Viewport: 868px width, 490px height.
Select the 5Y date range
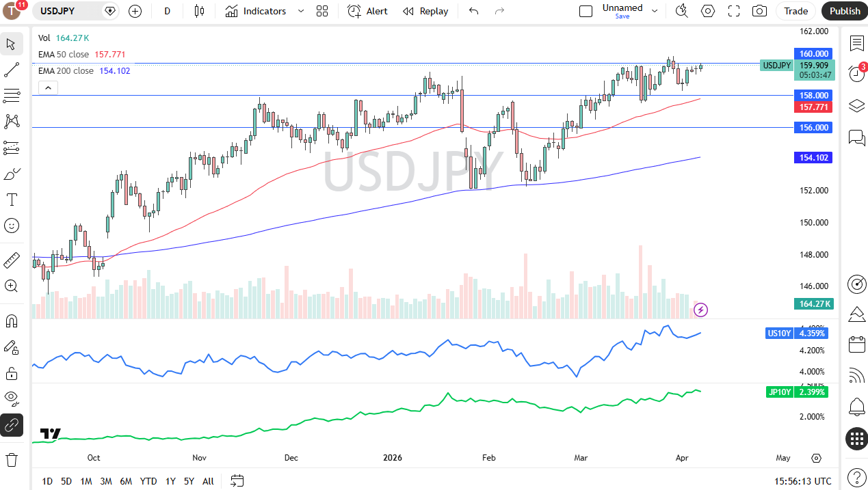189,481
